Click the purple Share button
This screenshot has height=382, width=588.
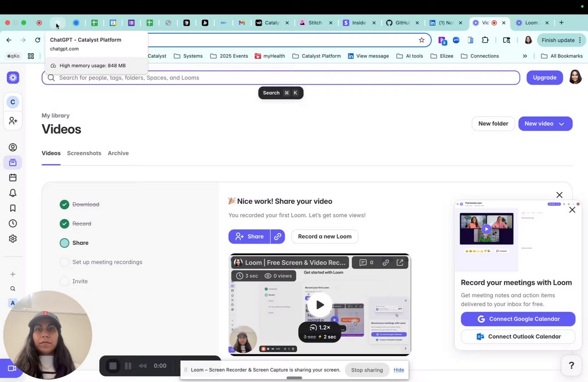point(249,236)
